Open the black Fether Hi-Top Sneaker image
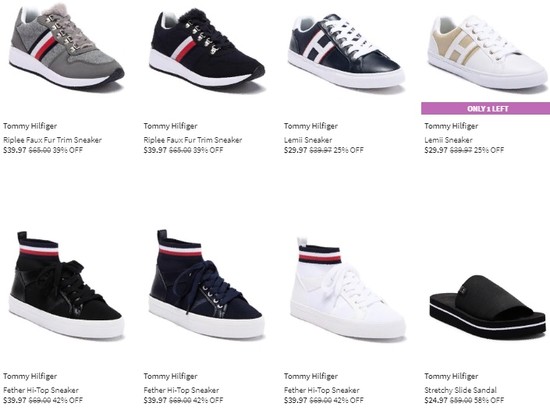This screenshot has height=410, width=550. coord(66,285)
